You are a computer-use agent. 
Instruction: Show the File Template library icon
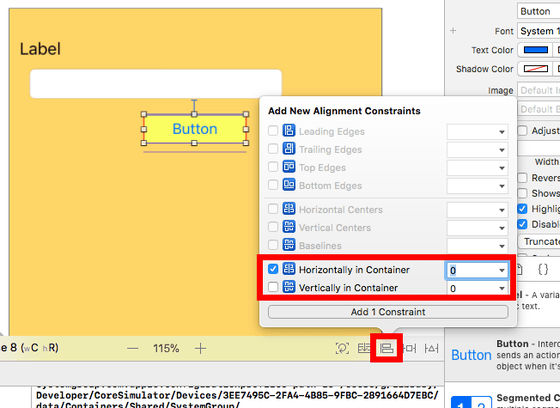pyautogui.click(x=519, y=269)
